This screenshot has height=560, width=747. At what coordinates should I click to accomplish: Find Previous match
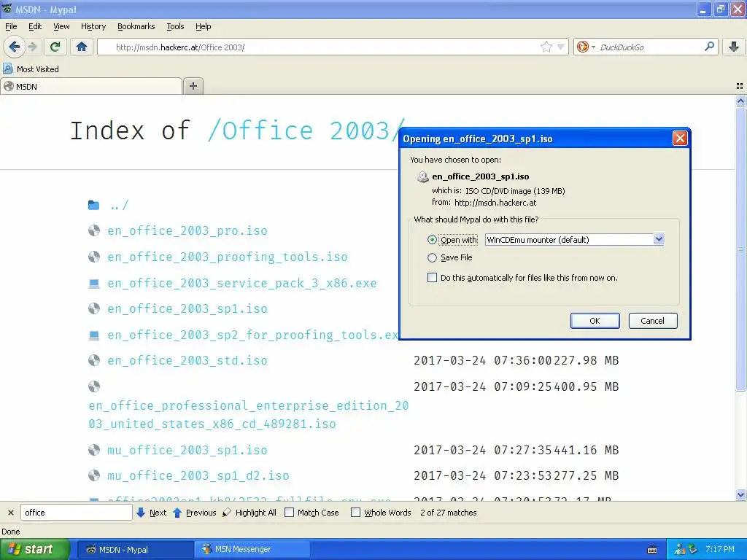[194, 513]
